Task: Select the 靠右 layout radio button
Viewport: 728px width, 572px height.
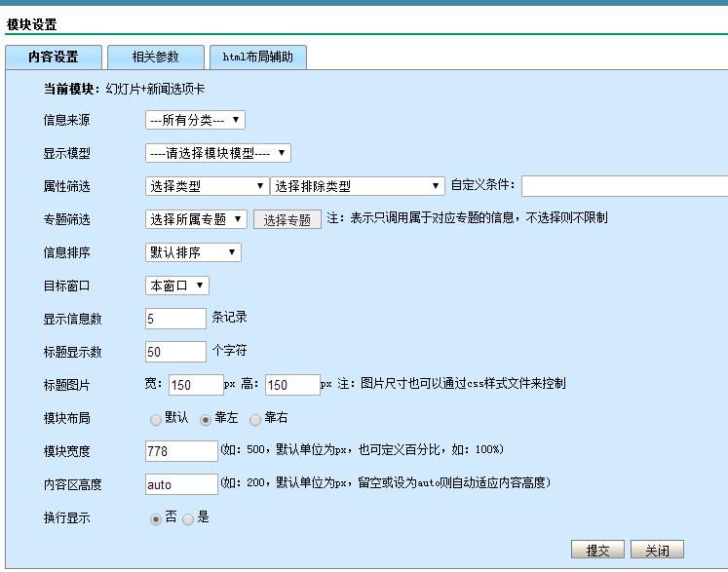Action: (x=255, y=420)
